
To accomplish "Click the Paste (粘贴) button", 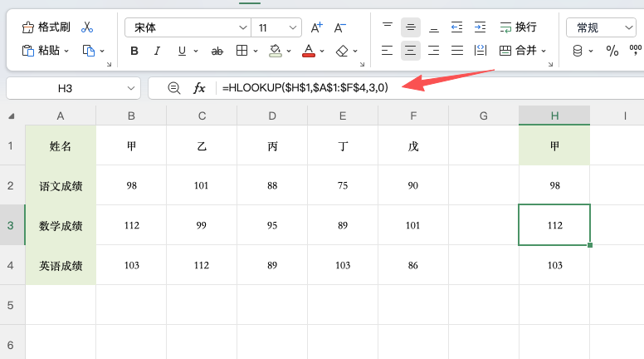I will click(x=41, y=51).
